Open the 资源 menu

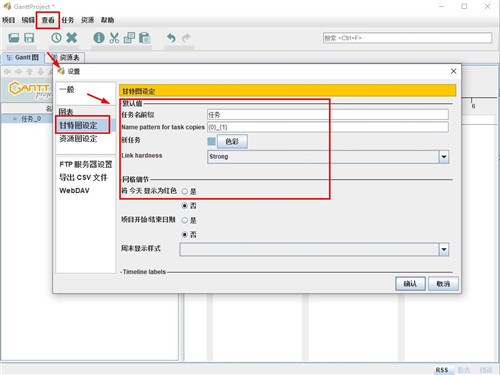click(x=88, y=20)
